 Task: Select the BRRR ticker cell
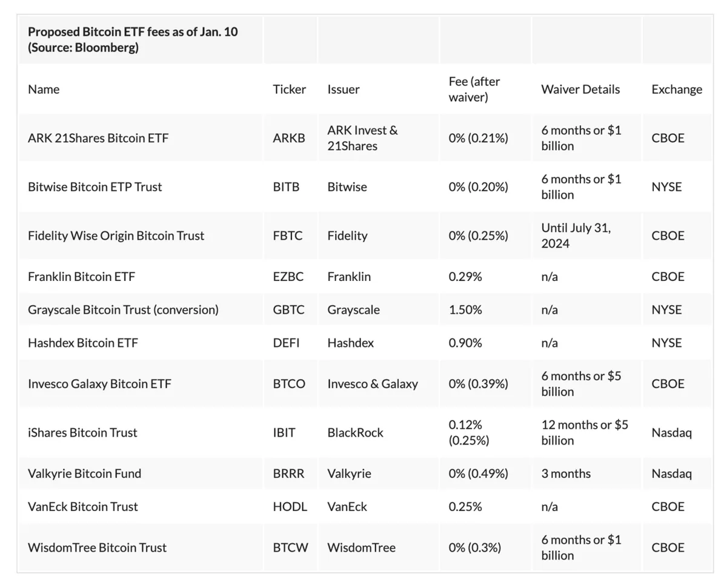(x=289, y=474)
